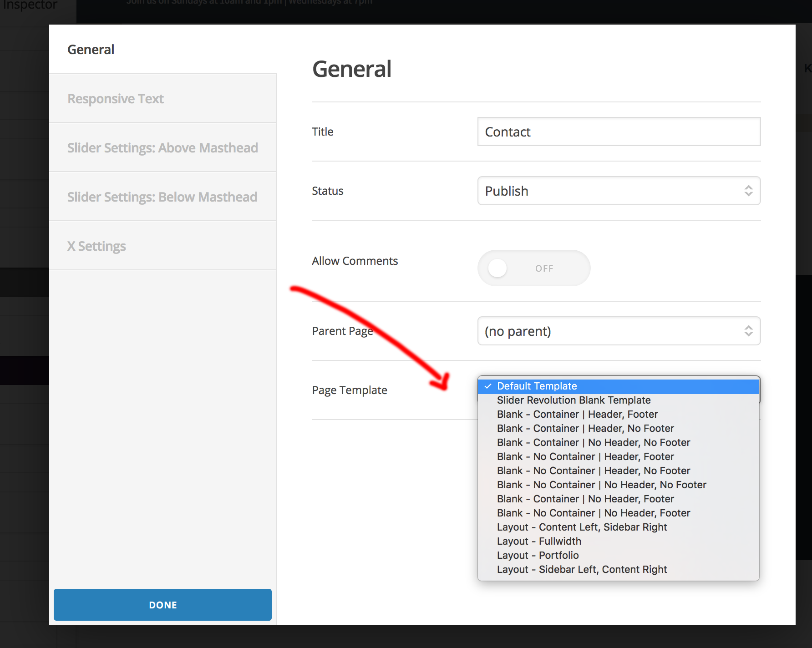
Task: Click the Title field containing Contact
Action: pyautogui.click(x=618, y=132)
